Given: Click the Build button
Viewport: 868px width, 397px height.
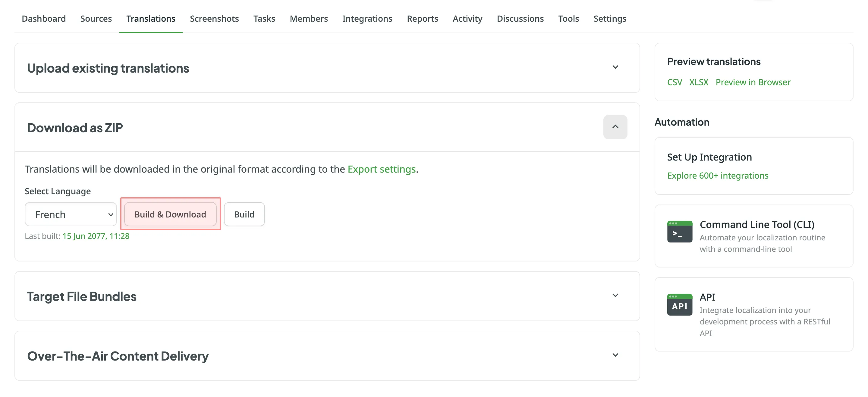Looking at the screenshot, I should click(244, 214).
